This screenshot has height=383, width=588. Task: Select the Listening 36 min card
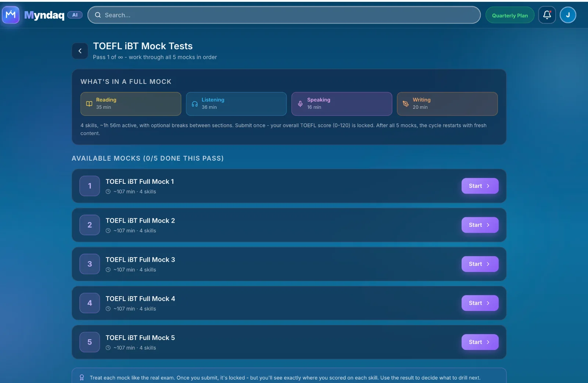pyautogui.click(x=236, y=104)
